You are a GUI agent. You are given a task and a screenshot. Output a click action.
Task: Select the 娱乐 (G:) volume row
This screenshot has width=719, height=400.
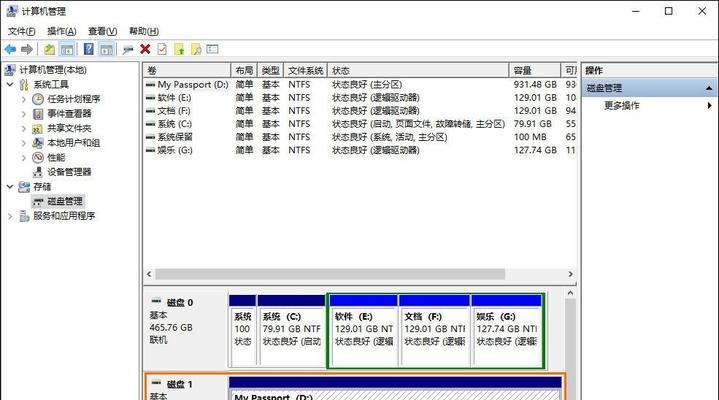click(360, 150)
